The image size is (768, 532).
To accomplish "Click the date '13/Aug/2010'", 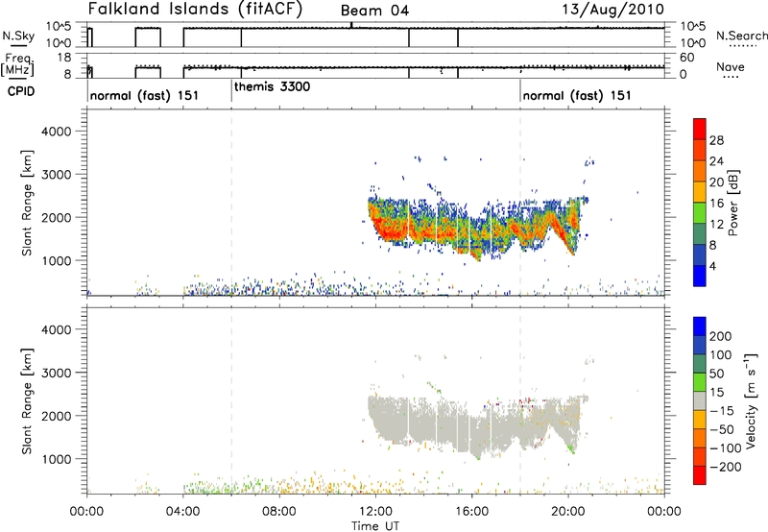I will pyautogui.click(x=612, y=10).
